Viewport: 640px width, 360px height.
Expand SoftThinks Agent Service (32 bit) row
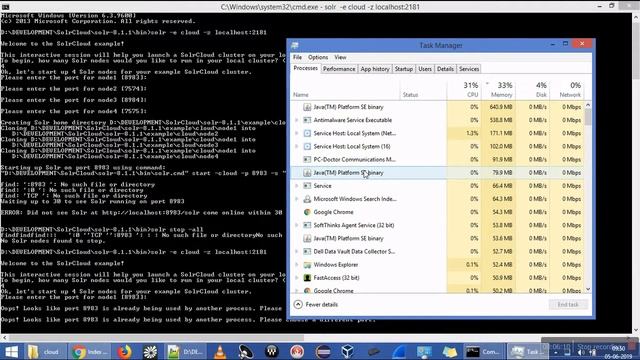pos(297,225)
